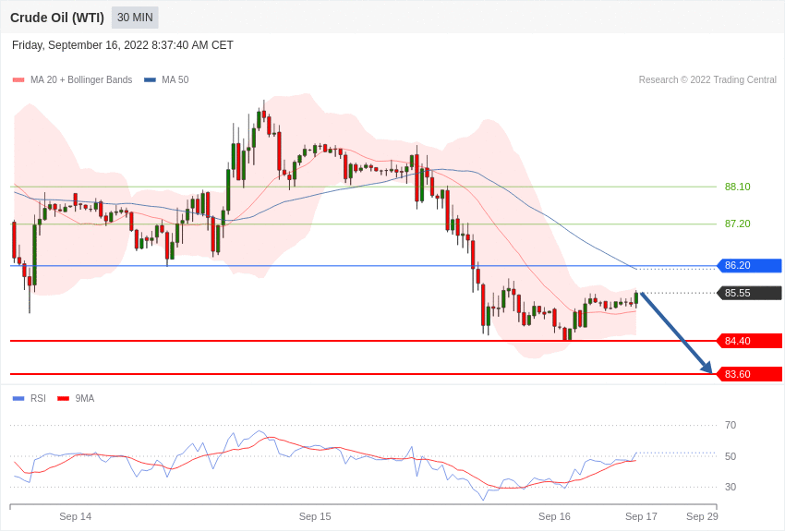Click the Sep 29 date axis label

[702, 516]
